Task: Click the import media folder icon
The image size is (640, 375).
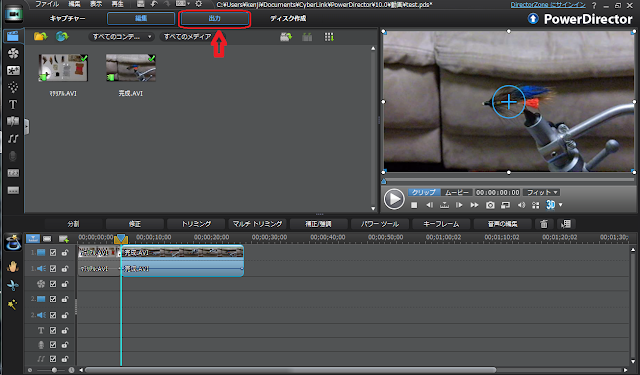Action: tap(40, 36)
